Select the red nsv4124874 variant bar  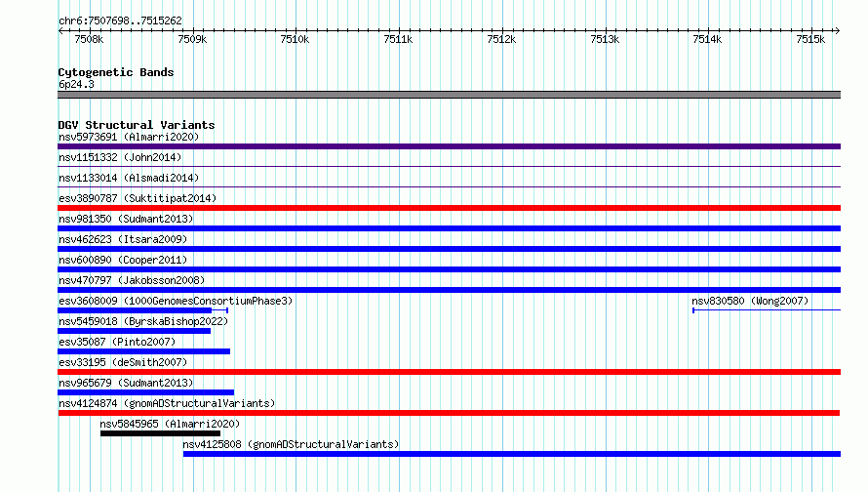point(449,413)
